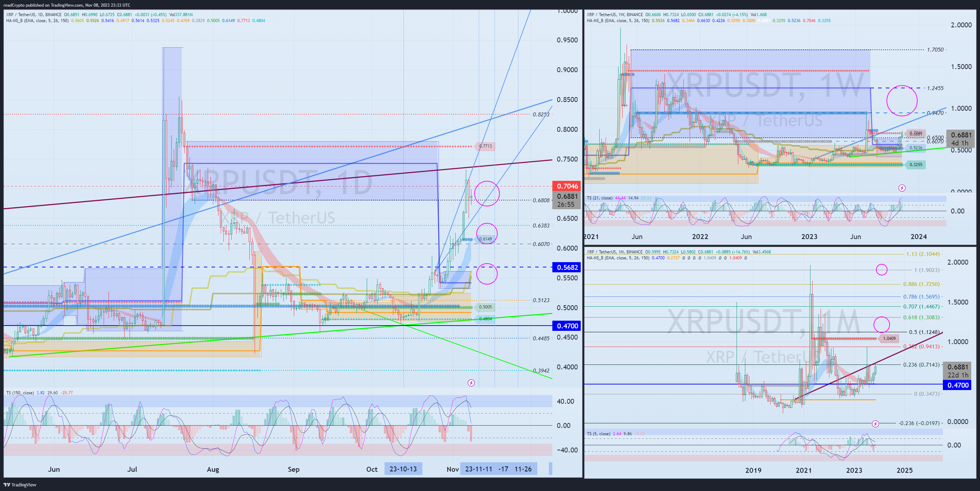
Task: Select the dashed blue 0.5682 price label
Action: [566, 267]
